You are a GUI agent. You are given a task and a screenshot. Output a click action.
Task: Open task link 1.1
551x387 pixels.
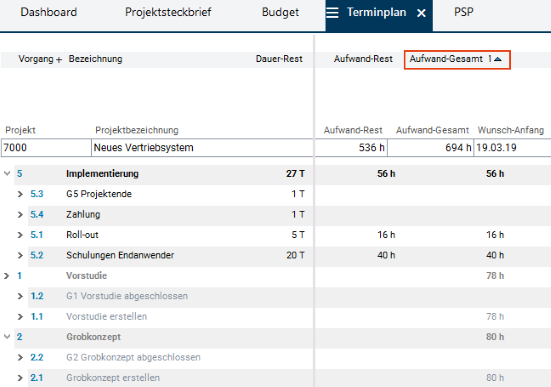37,317
